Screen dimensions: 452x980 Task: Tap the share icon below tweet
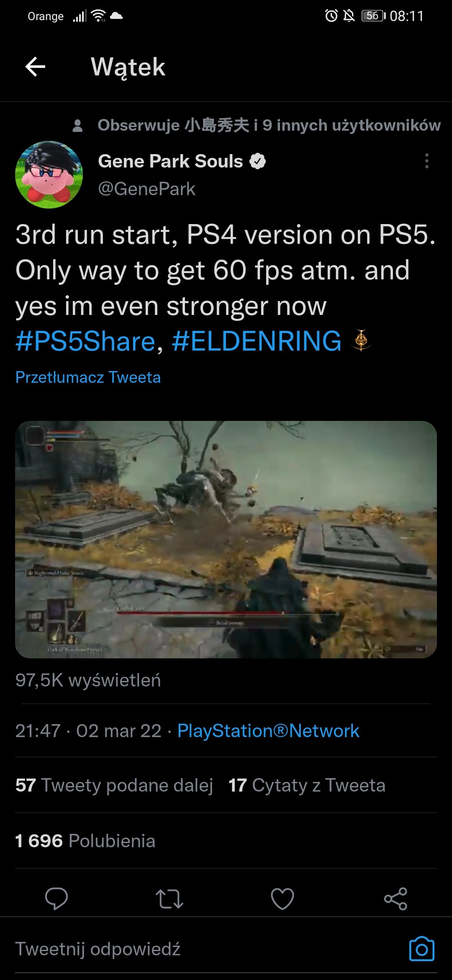click(x=395, y=898)
